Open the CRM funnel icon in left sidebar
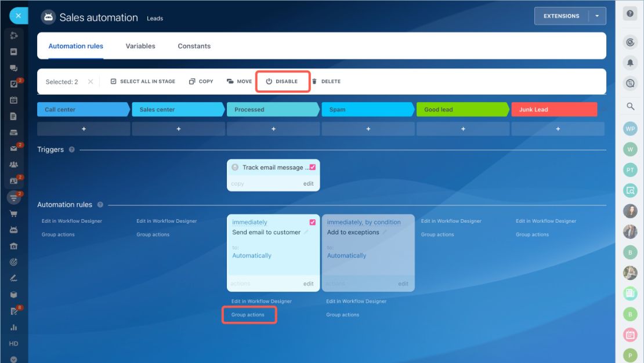The height and width of the screenshot is (363, 644). (x=13, y=198)
